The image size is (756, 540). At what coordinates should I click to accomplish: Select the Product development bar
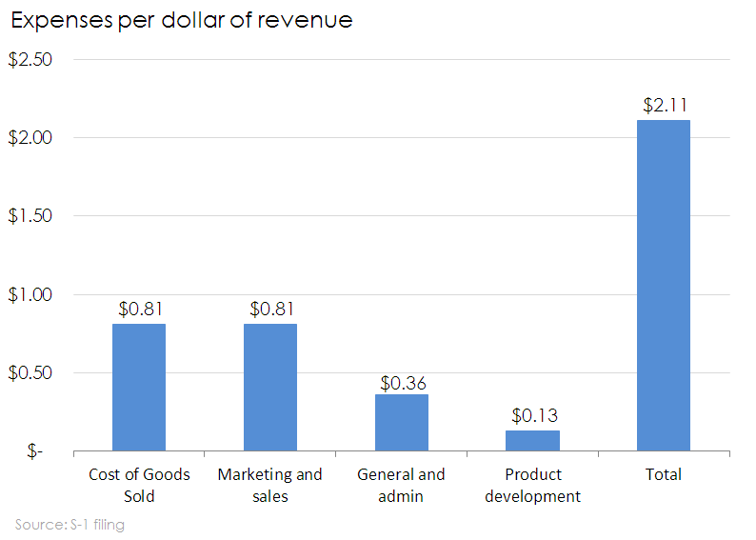pos(532,440)
